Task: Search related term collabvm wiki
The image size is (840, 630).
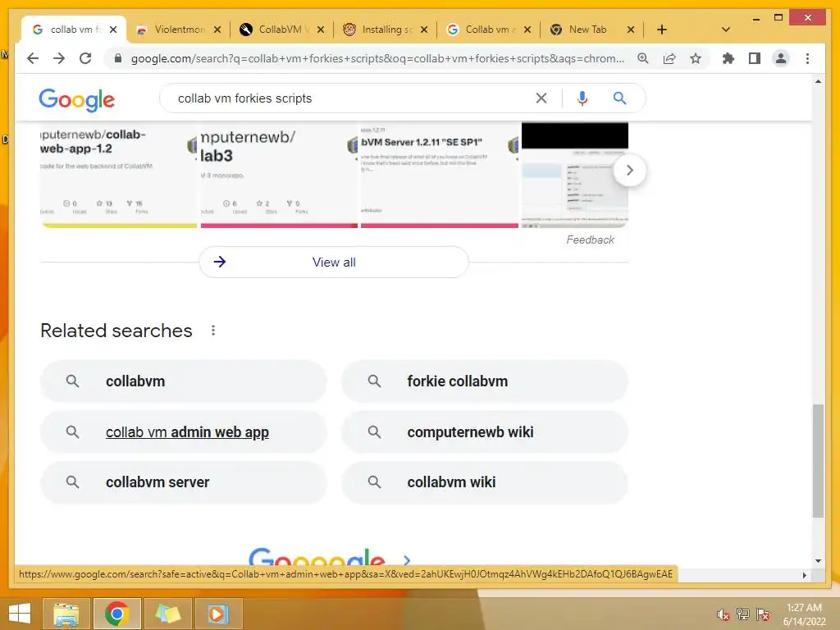Action: tap(484, 482)
